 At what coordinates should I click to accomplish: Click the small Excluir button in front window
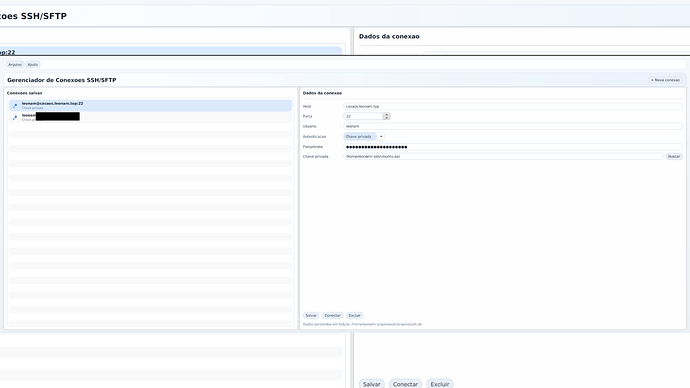(x=355, y=315)
